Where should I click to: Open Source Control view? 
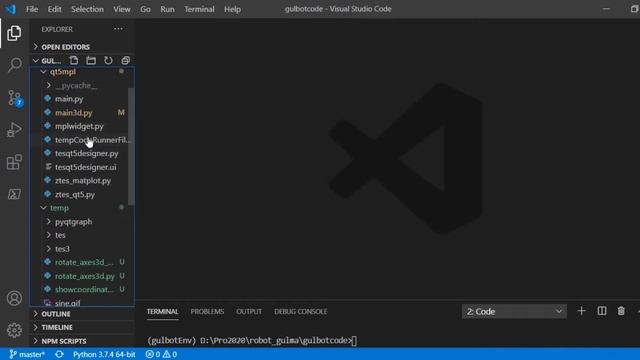(x=15, y=98)
